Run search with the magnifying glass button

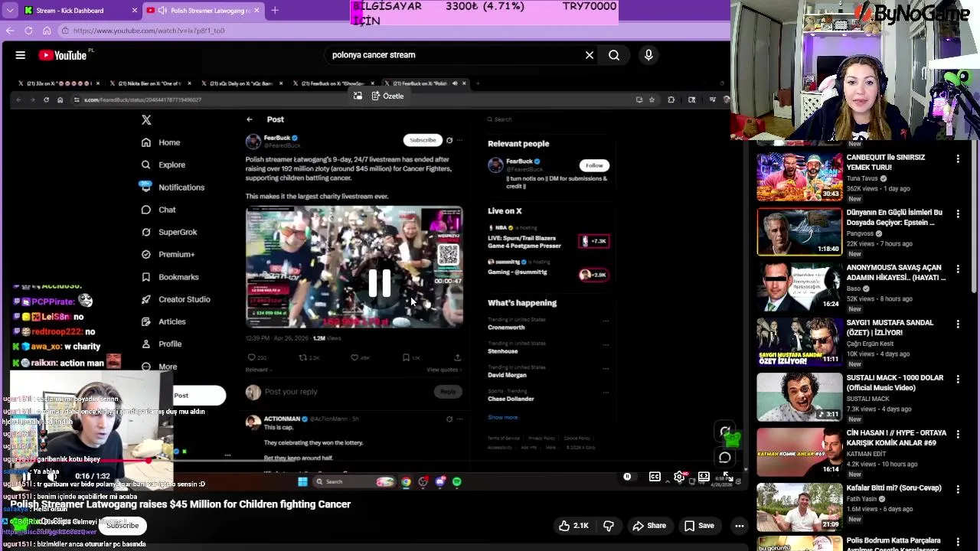(614, 55)
